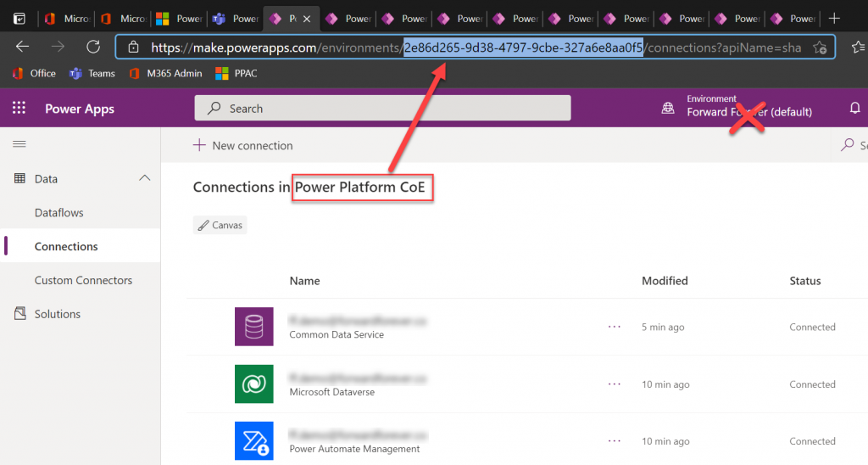This screenshot has height=465, width=868.
Task: Close the active Power Apps tab
Action: pyautogui.click(x=307, y=19)
